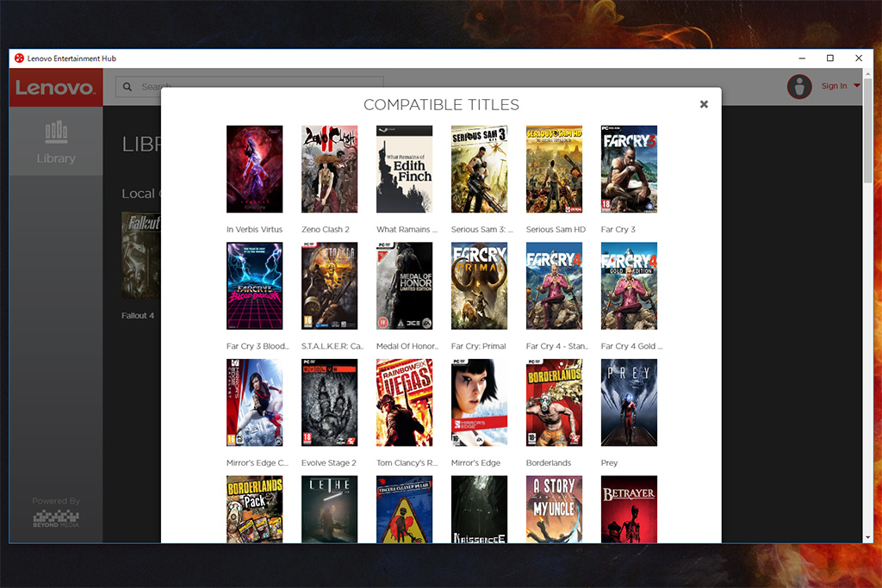Click the Beyond Media logo

(56, 518)
